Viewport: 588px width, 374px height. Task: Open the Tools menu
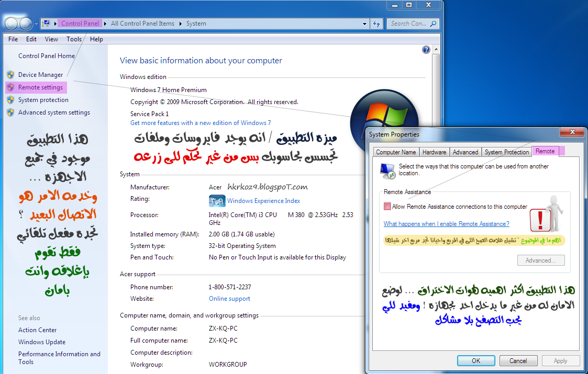click(74, 39)
